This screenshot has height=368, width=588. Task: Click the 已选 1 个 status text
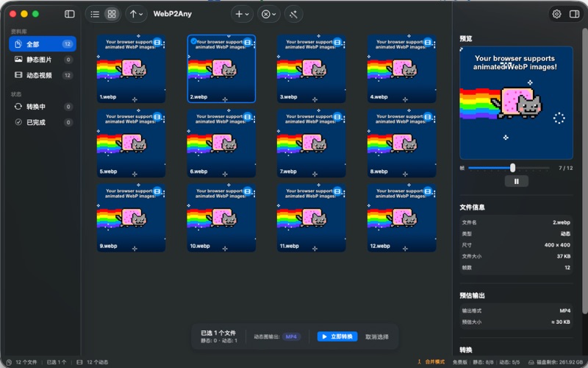pyautogui.click(x=57, y=362)
